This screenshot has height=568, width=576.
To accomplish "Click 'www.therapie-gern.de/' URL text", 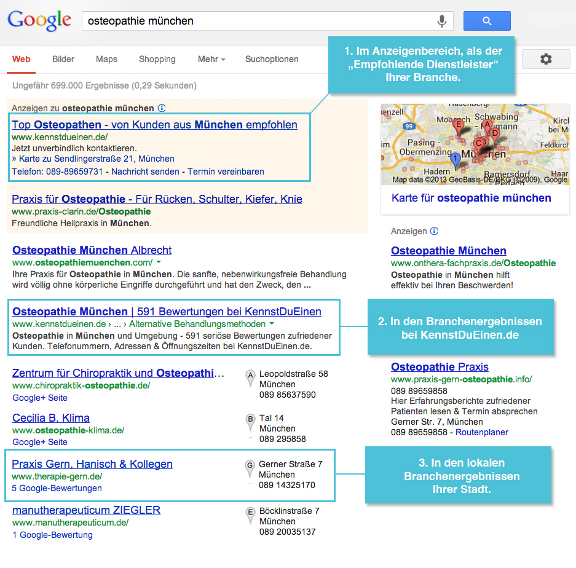I will tap(57, 477).
